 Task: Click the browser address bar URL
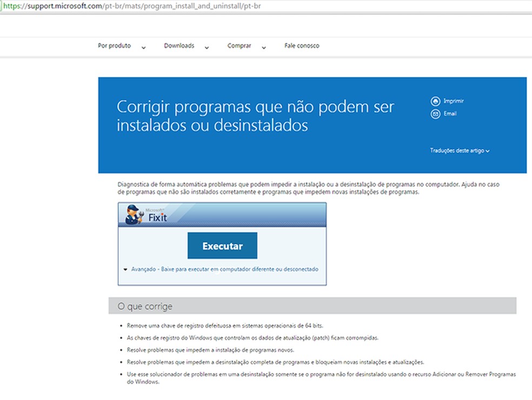pyautogui.click(x=132, y=6)
